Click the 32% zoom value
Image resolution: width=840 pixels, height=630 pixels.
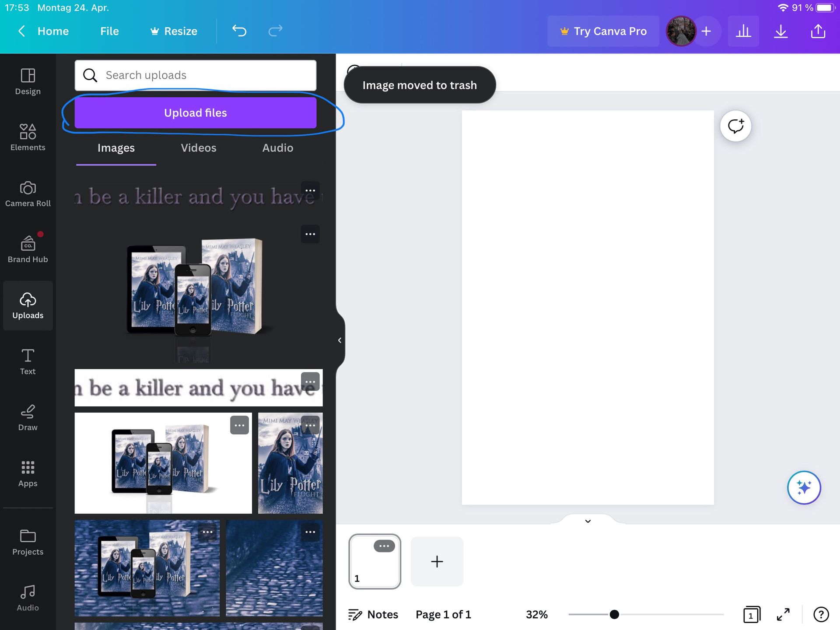coord(536,614)
